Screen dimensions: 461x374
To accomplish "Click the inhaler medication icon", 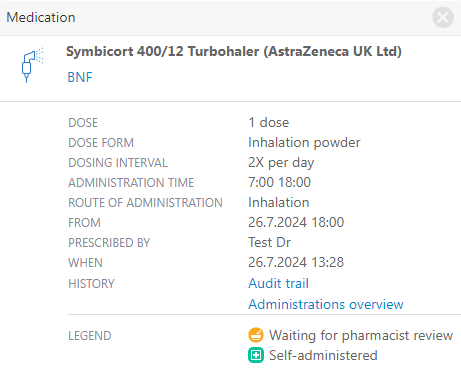I will point(32,64).
